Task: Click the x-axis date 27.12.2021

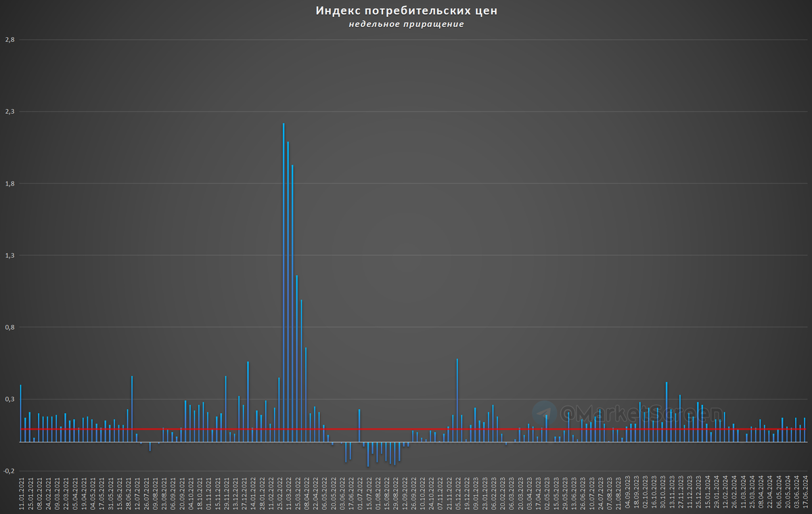Action: [x=243, y=492]
